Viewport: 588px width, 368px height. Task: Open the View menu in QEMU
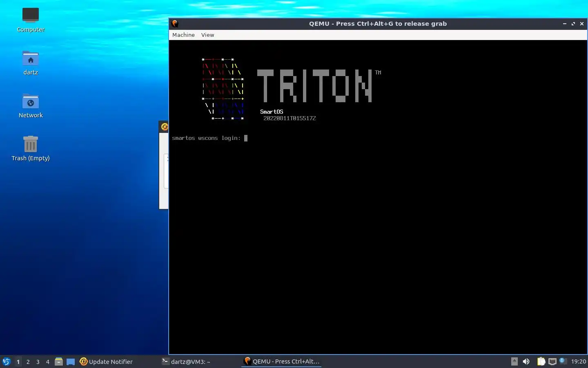[207, 35]
